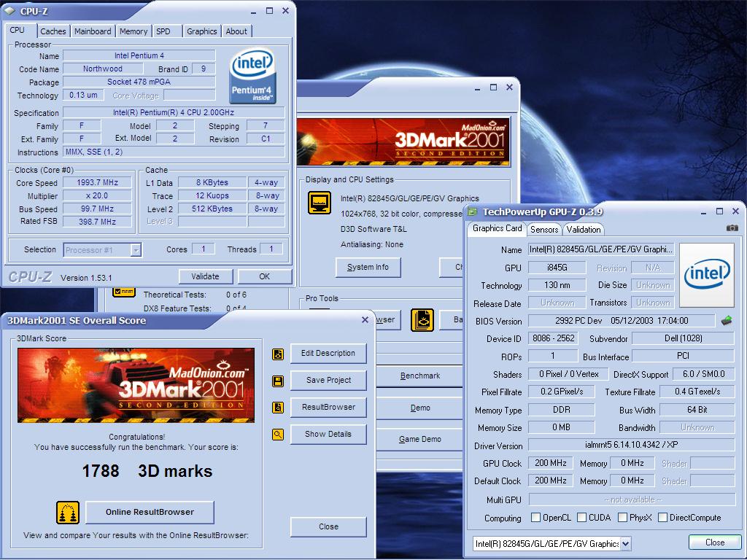Select the Graphics Card tab in GPU-Z

497,228
